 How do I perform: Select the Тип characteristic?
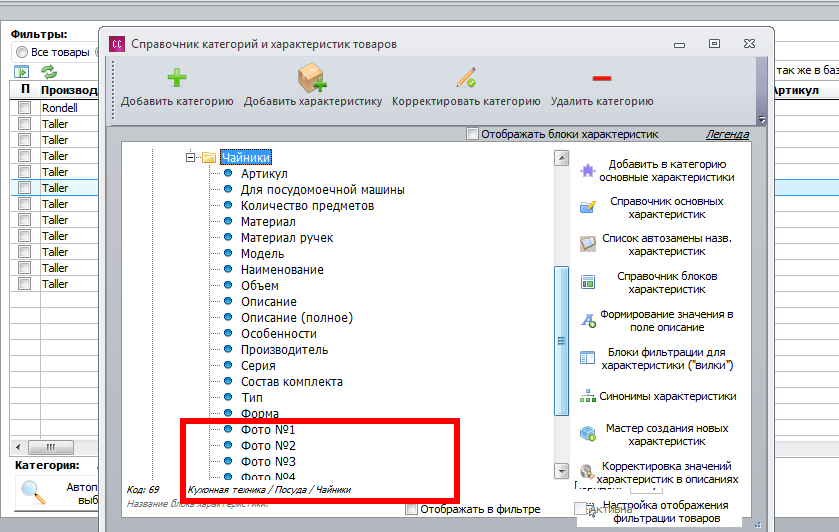pos(251,398)
